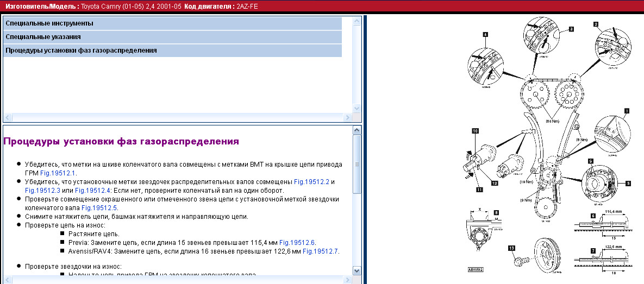
Task: Open the Специальные указания section
Action: 172,37
